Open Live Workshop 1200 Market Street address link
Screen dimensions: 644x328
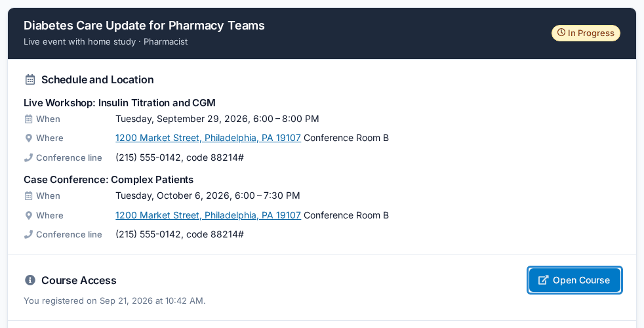[x=209, y=138]
